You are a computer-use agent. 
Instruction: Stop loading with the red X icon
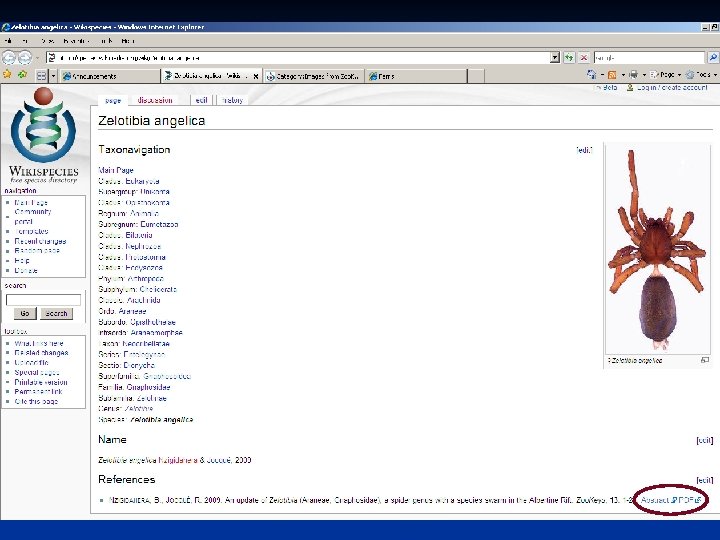point(583,58)
